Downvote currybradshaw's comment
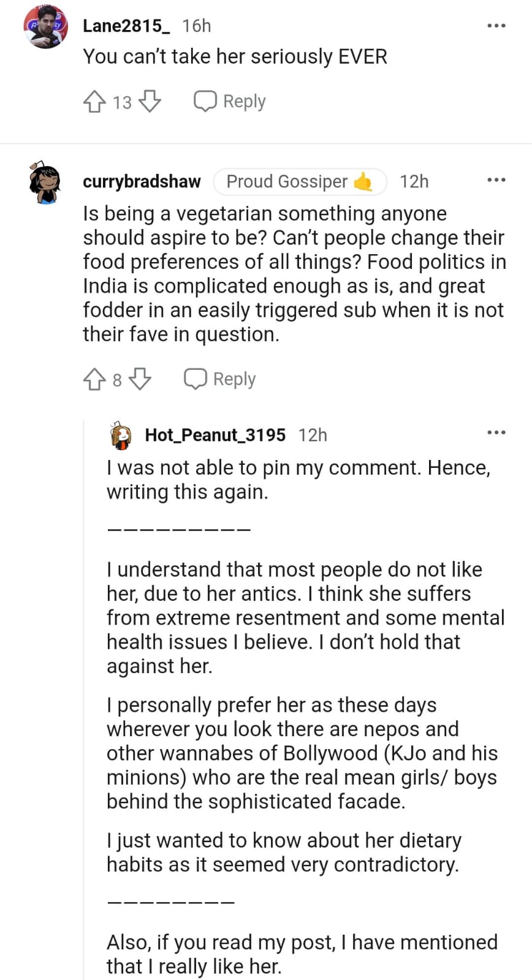532x980 pixels. pos(140,379)
